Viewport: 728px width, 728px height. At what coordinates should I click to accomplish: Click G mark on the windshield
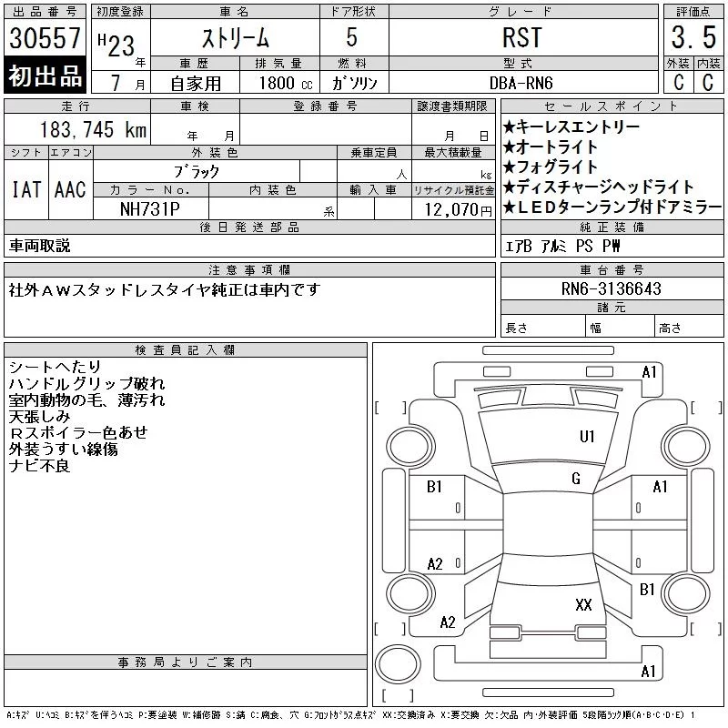(x=576, y=479)
